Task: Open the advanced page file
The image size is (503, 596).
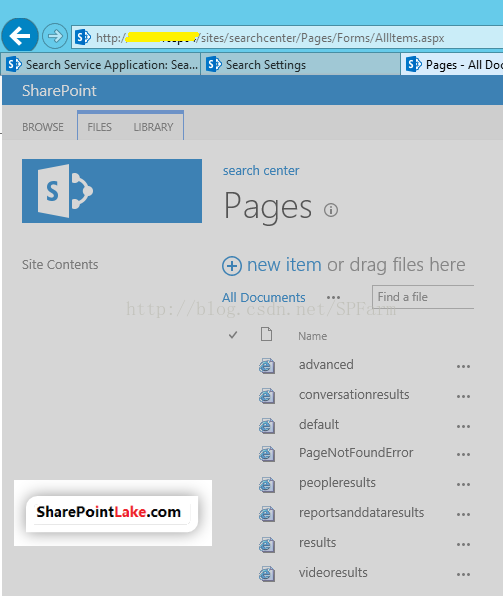Action: [326, 365]
